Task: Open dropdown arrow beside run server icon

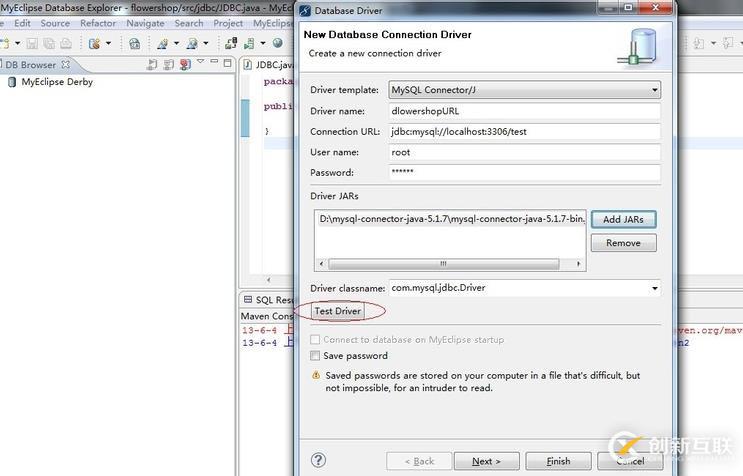Action: (263, 44)
